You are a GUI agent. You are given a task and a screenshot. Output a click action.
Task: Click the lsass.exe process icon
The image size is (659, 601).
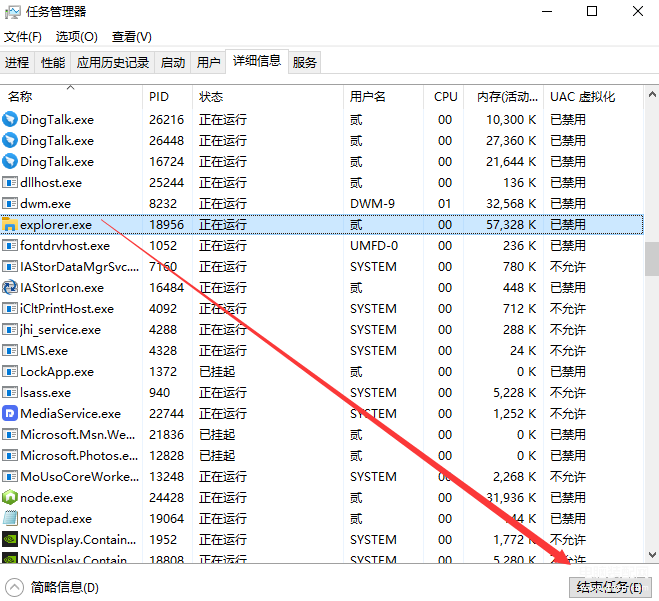click(10, 393)
